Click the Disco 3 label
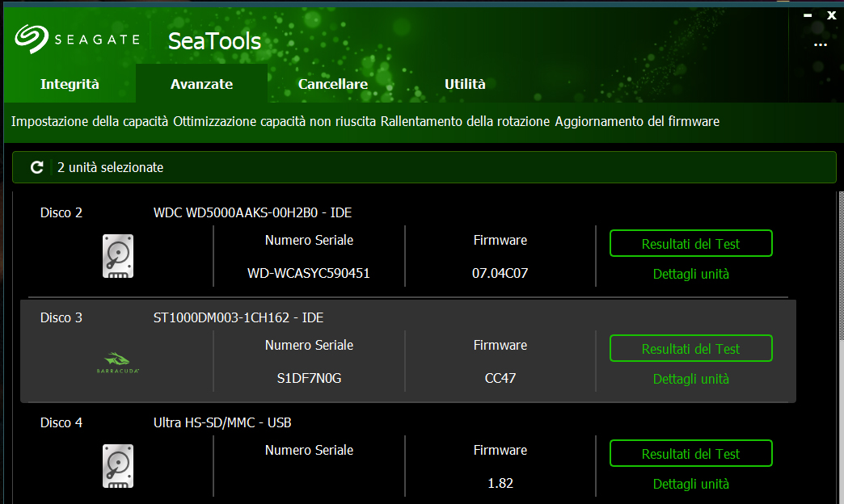 tap(61, 317)
